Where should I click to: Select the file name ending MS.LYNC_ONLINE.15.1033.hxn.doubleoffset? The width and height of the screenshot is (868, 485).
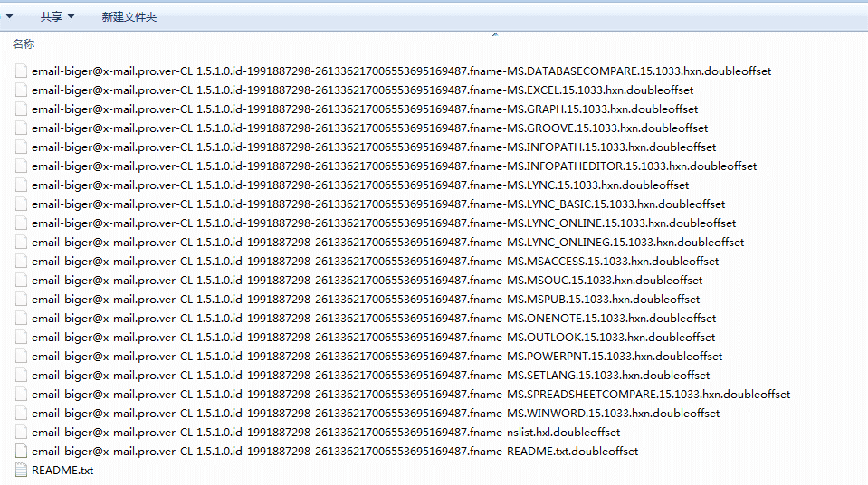coord(384,223)
